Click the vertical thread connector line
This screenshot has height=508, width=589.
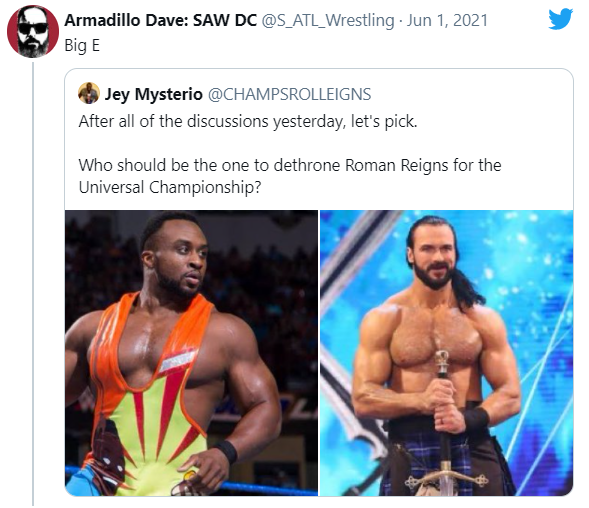tap(33, 284)
